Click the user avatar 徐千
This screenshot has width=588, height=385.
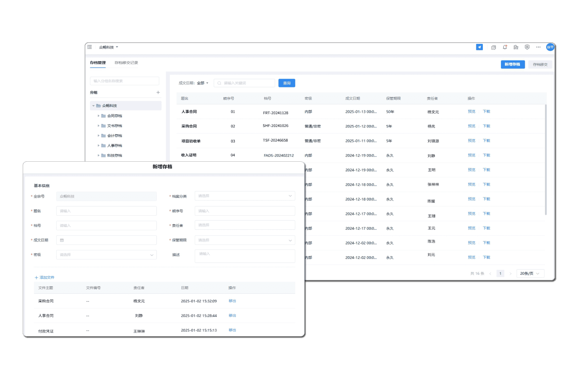[x=550, y=47]
